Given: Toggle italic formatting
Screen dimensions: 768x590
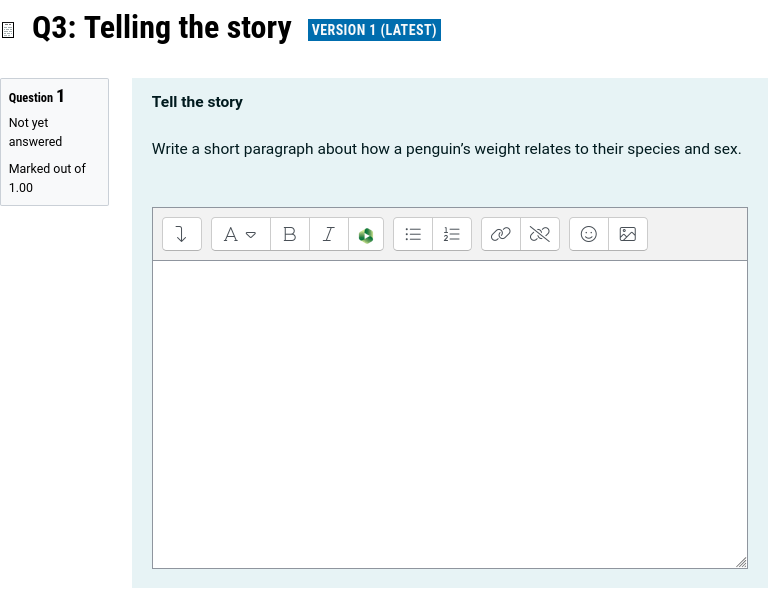Looking at the screenshot, I should [328, 234].
